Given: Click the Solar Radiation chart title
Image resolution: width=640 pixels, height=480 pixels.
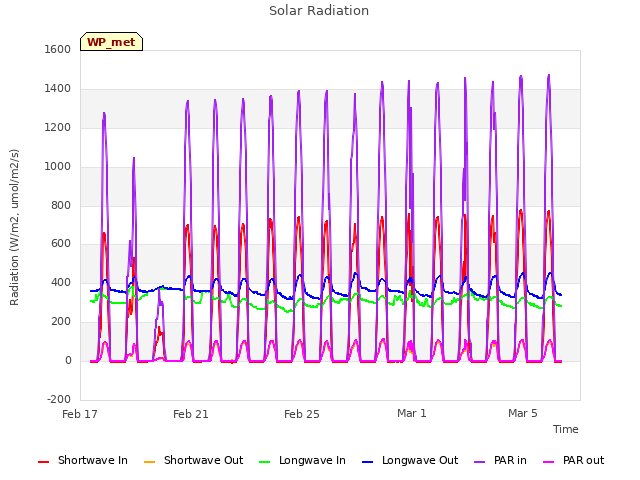Looking at the screenshot, I should pyautogui.click(x=319, y=11).
